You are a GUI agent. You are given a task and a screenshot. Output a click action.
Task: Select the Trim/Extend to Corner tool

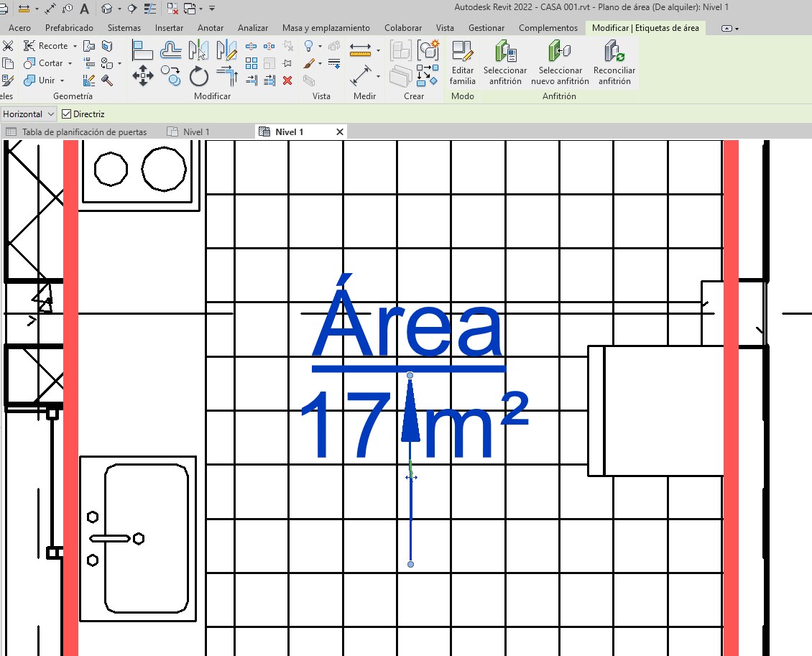click(227, 75)
